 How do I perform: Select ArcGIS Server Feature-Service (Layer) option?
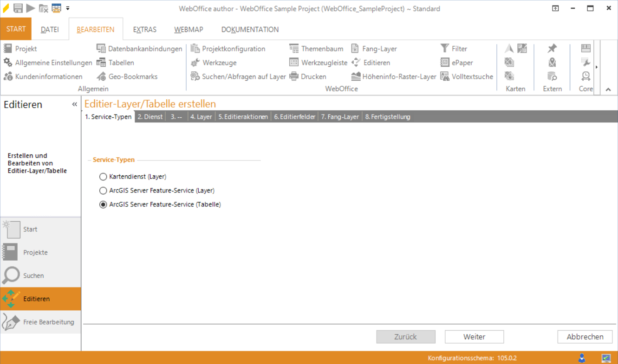(x=157, y=191)
